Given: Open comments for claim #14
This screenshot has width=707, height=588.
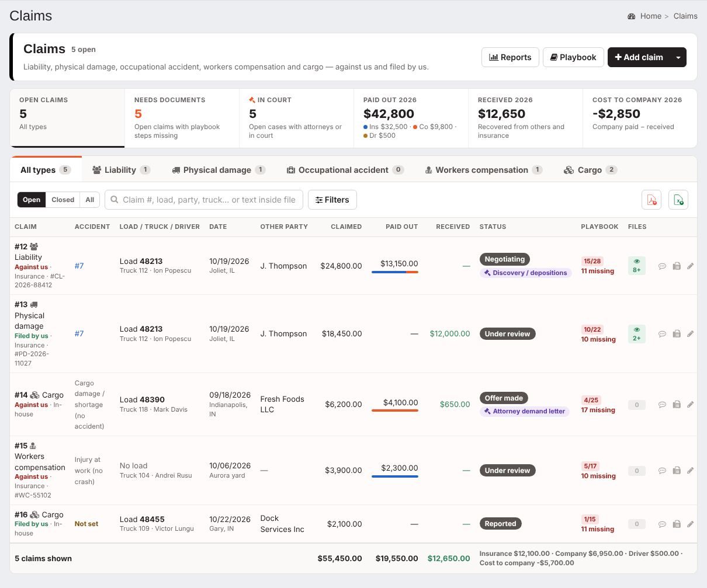Looking at the screenshot, I should [x=662, y=405].
